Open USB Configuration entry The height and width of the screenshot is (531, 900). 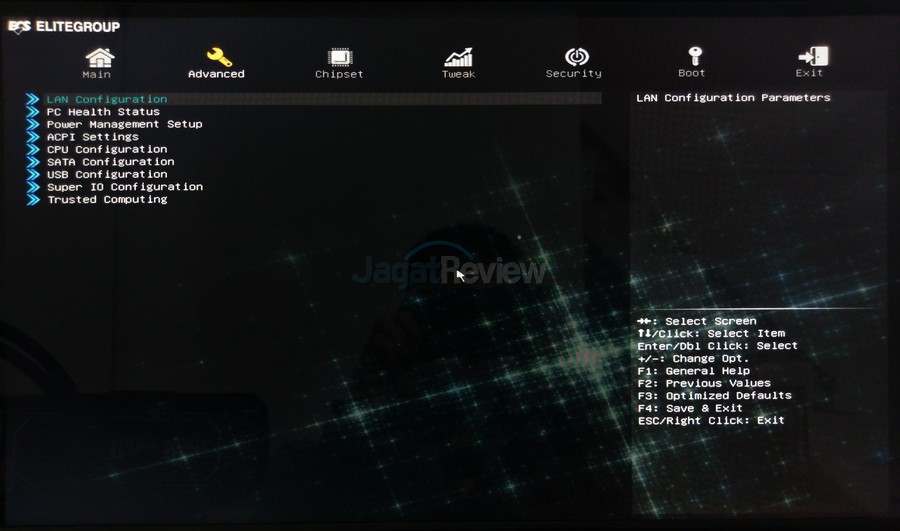tap(107, 175)
